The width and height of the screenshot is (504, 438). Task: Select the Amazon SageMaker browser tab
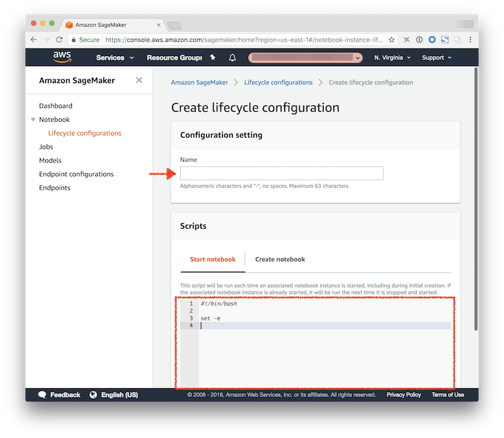click(x=113, y=25)
